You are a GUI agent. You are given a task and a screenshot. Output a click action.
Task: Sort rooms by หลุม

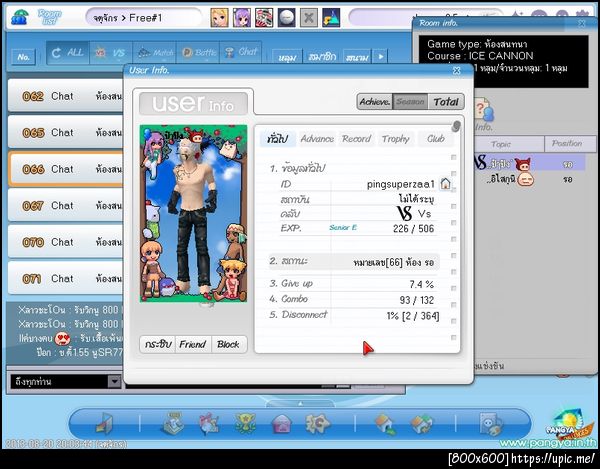287,57
